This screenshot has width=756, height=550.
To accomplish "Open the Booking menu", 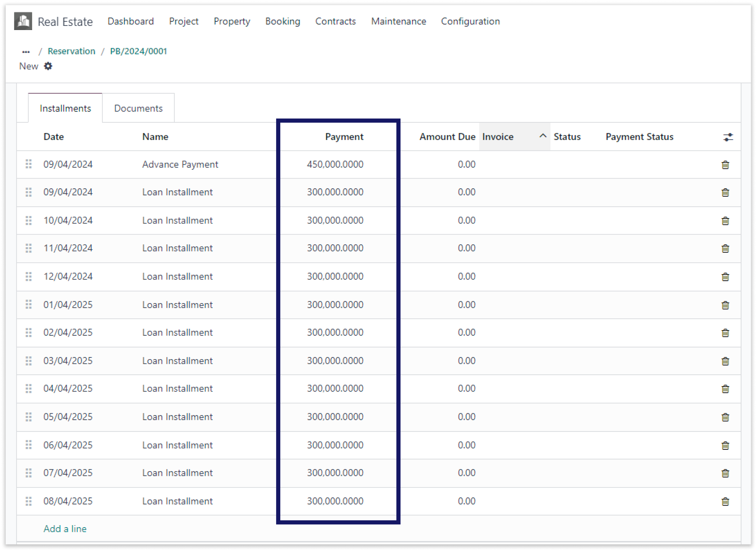I will tap(283, 21).
